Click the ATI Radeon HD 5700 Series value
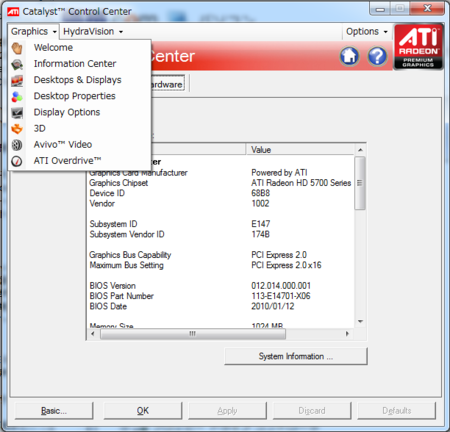Viewport: 450px width, 432px height. (x=301, y=183)
